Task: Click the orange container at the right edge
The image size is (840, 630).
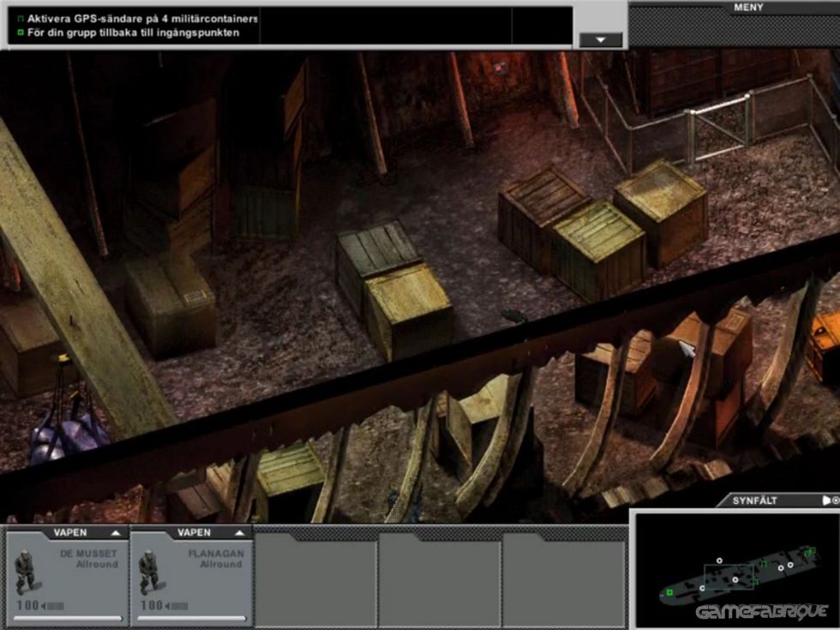Action: click(x=825, y=345)
